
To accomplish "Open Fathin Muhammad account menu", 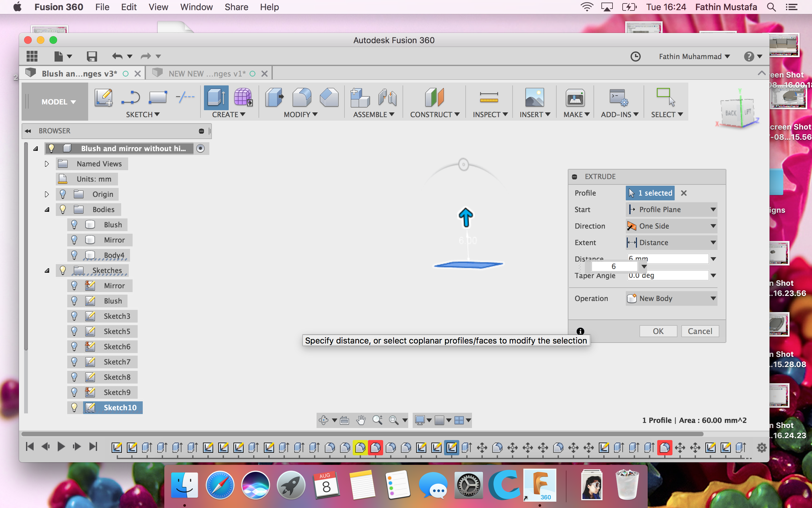I will coord(694,57).
